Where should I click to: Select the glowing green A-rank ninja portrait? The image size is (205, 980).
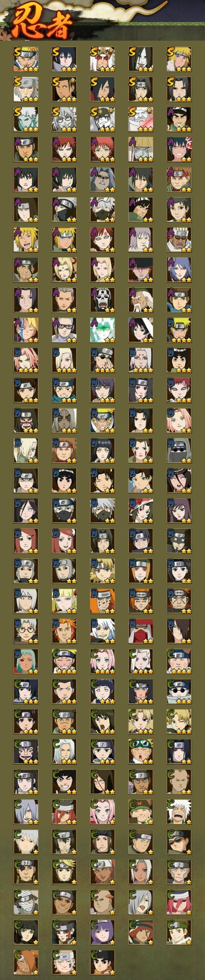click(x=102, y=330)
